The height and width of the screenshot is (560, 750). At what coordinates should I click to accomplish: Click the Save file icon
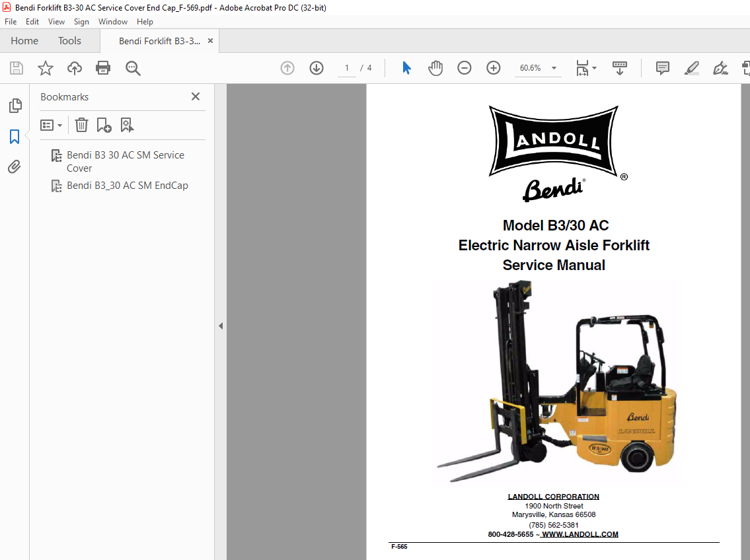[x=17, y=68]
